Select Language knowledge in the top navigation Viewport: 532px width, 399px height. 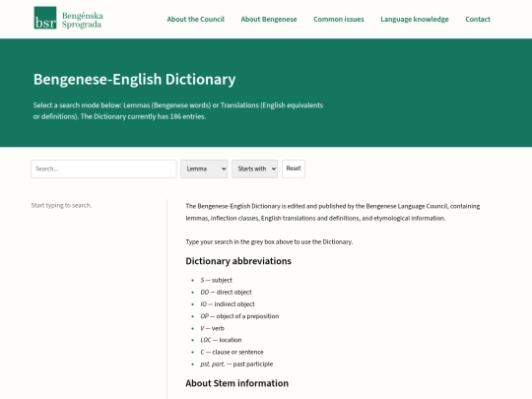pyautogui.click(x=414, y=20)
